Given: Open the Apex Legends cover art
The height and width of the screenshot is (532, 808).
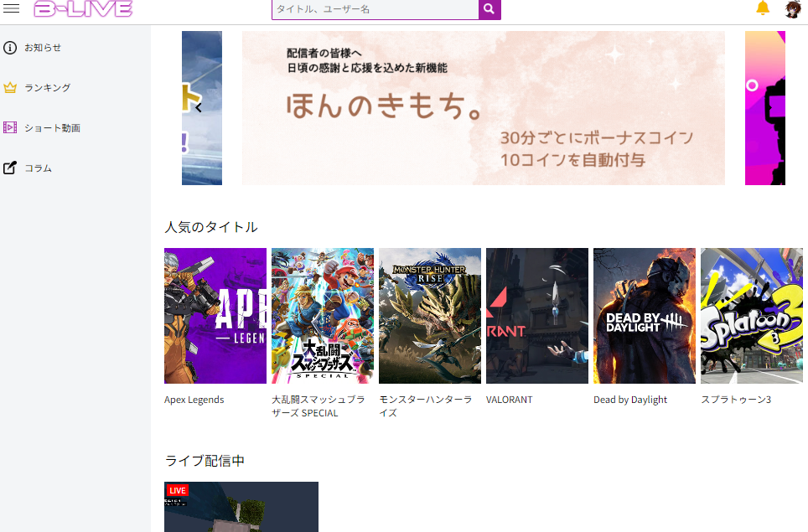Looking at the screenshot, I should [215, 316].
